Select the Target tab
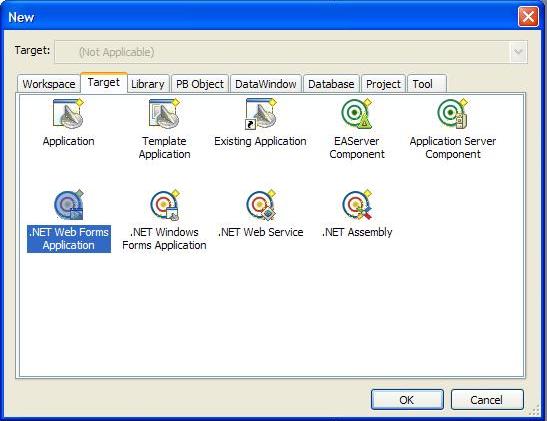The width and height of the screenshot is (547, 421). [x=104, y=83]
